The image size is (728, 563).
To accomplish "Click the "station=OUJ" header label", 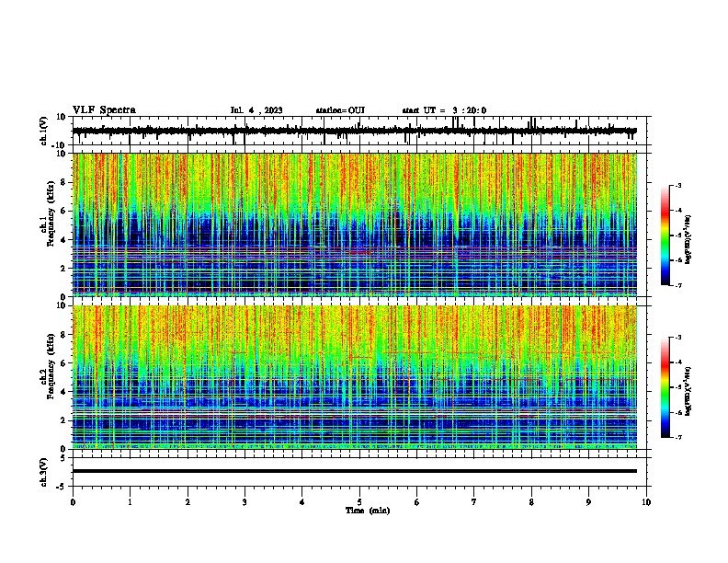I will coord(340,110).
